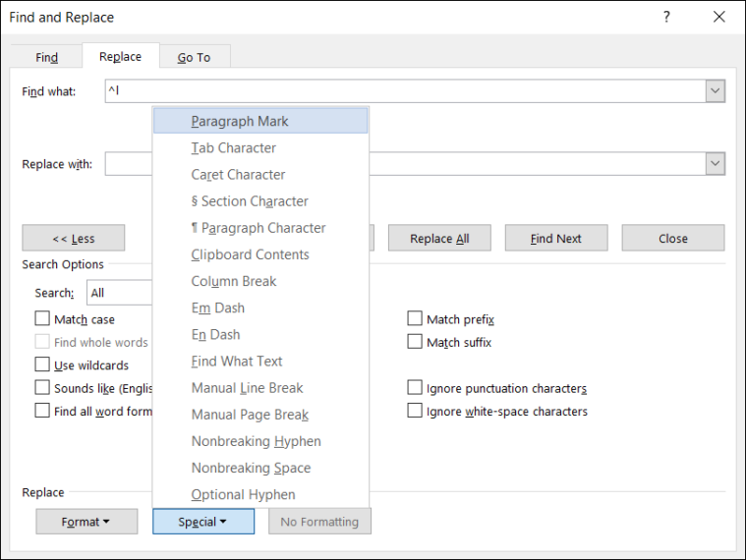Viewport: 746px width, 560px height.
Task: Select Em Dash in Special menu
Action: click(260, 308)
